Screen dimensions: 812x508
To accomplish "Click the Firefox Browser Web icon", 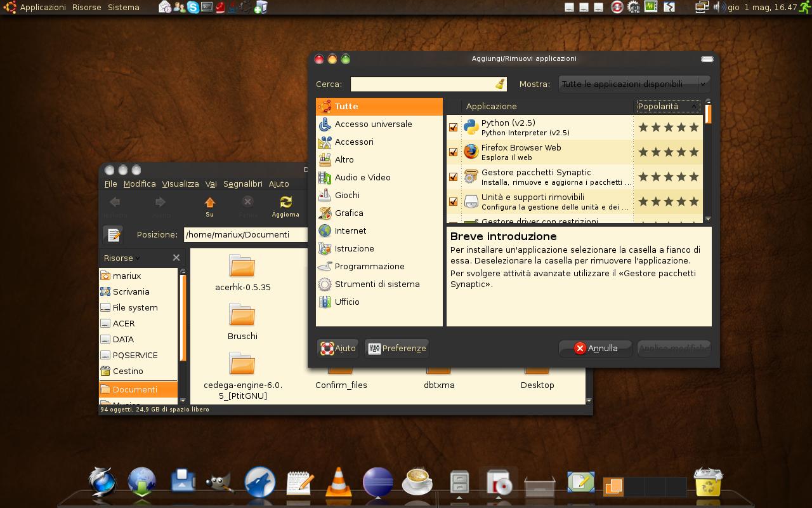I will click(471, 152).
